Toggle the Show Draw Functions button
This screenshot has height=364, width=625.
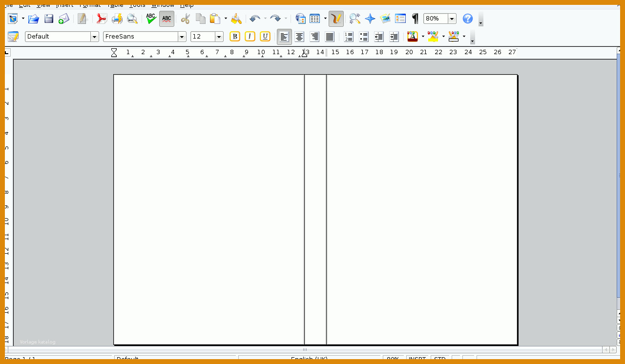[x=336, y=19]
